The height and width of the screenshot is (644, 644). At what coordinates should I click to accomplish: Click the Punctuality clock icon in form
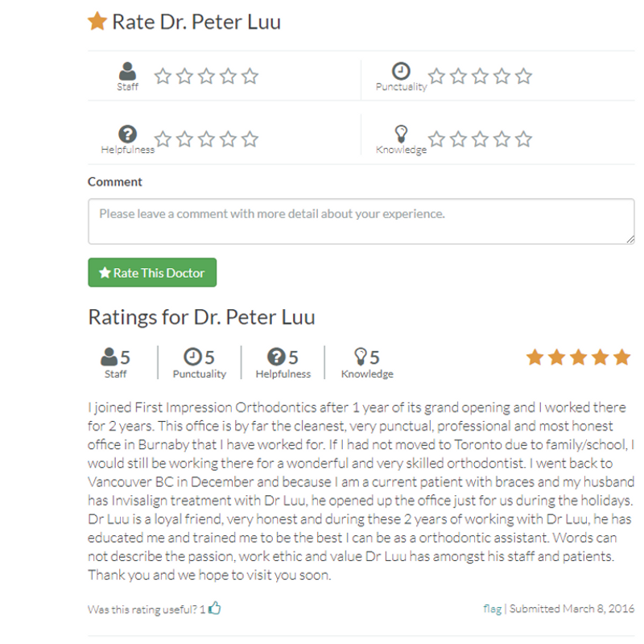tap(401, 71)
